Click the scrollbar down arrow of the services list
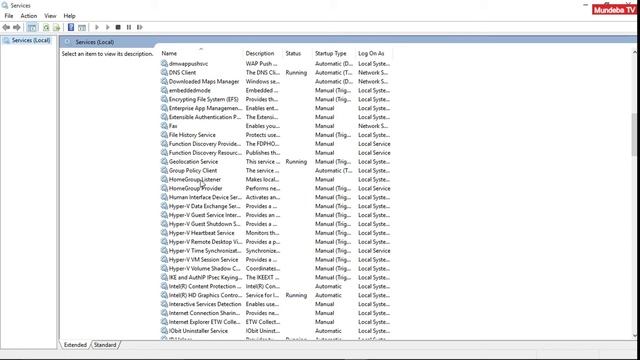 (635, 336)
